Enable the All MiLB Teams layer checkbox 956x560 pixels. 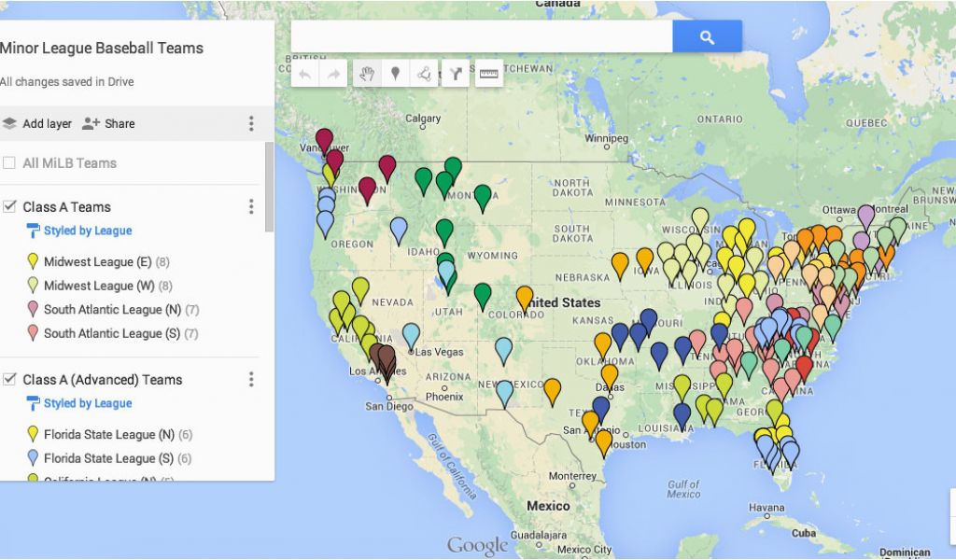coord(9,162)
